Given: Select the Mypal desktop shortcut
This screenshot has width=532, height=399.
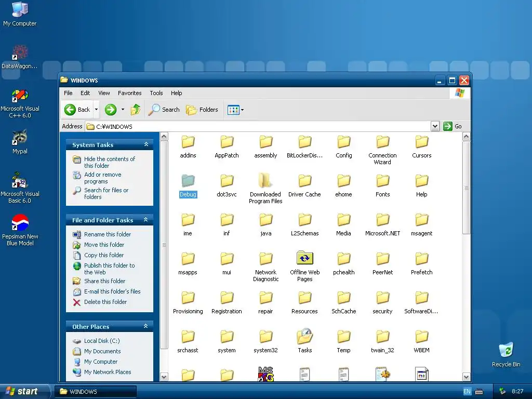Looking at the screenshot, I should 20,142.
